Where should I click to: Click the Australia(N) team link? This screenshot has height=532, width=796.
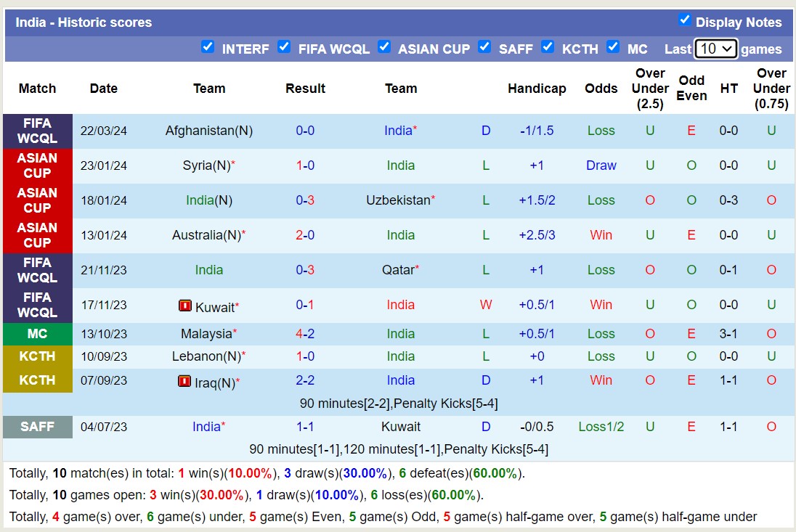click(206, 235)
